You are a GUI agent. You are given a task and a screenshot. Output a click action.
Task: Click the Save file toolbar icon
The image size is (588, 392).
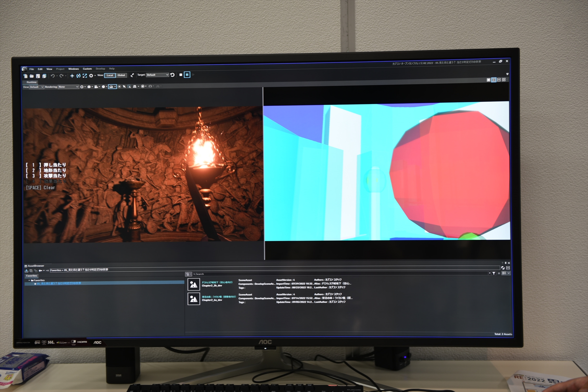pyautogui.click(x=38, y=76)
